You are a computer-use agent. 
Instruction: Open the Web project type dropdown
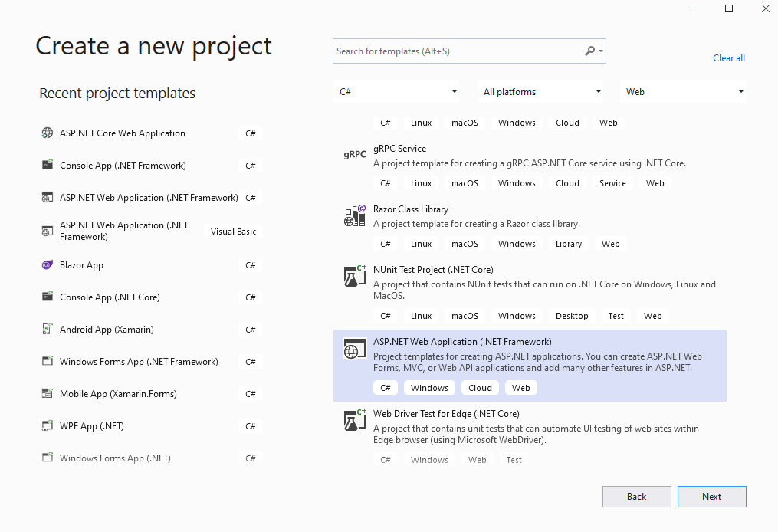click(x=682, y=90)
